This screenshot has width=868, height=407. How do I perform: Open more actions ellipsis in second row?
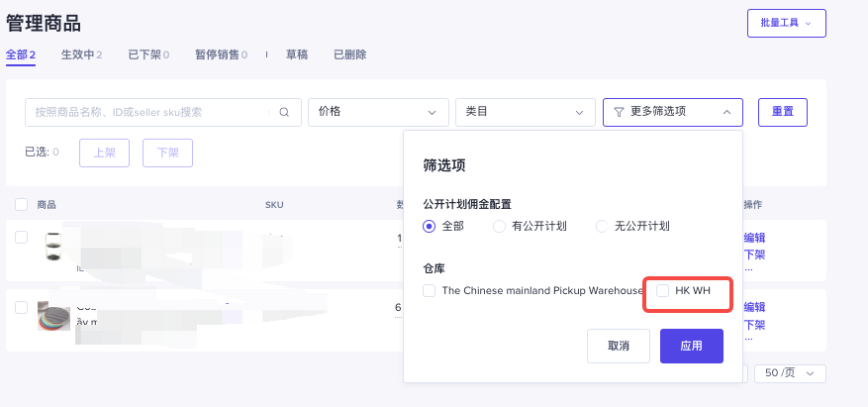click(748, 339)
